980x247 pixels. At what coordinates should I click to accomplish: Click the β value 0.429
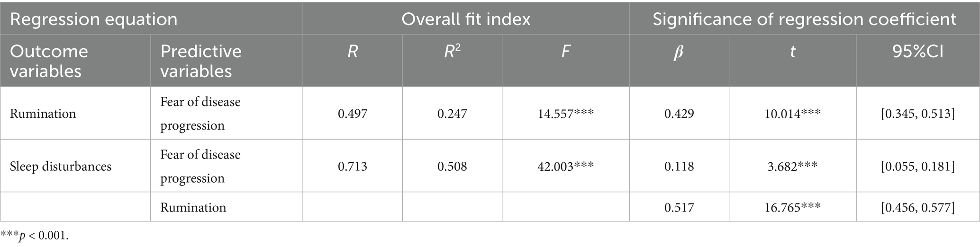pos(679,114)
